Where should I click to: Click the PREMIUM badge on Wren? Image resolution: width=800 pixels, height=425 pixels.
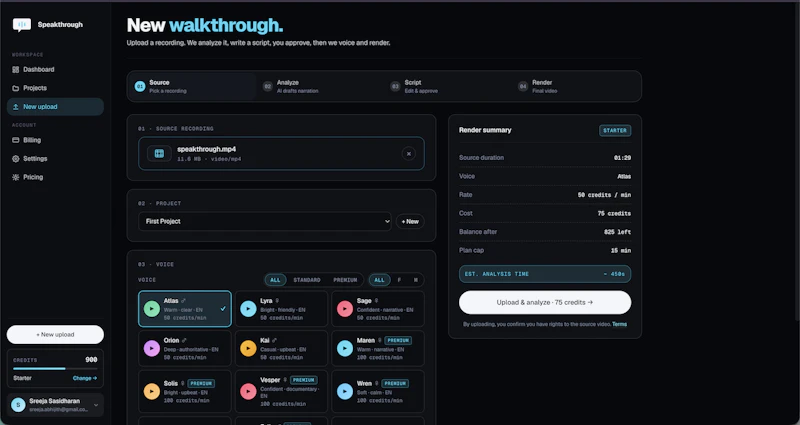pyautogui.click(x=395, y=383)
